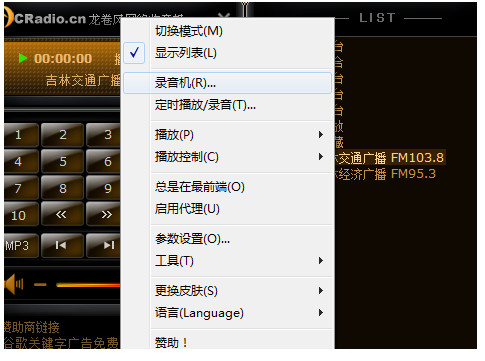Click the 谷歌关键字广告免费 sponsor link
Screen dimensions: 485x361
[x=62, y=343]
